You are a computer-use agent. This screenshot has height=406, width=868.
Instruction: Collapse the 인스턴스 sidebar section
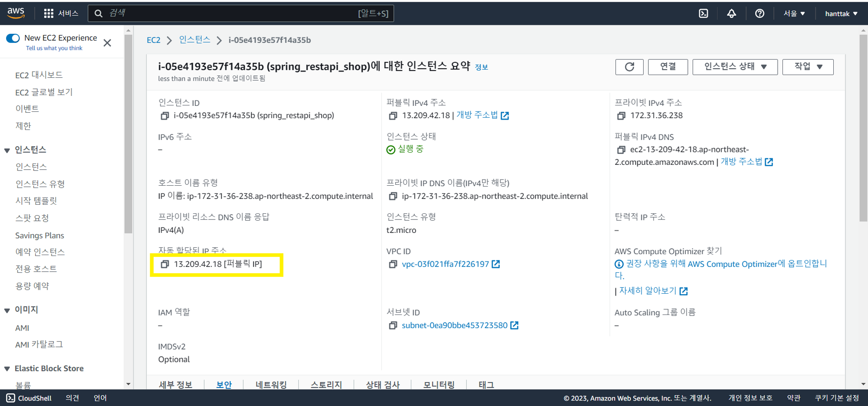(x=7, y=150)
